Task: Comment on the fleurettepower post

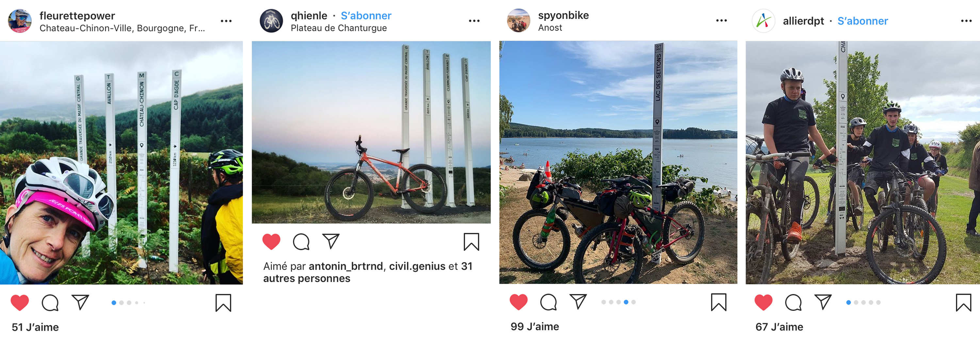Action: tap(50, 303)
